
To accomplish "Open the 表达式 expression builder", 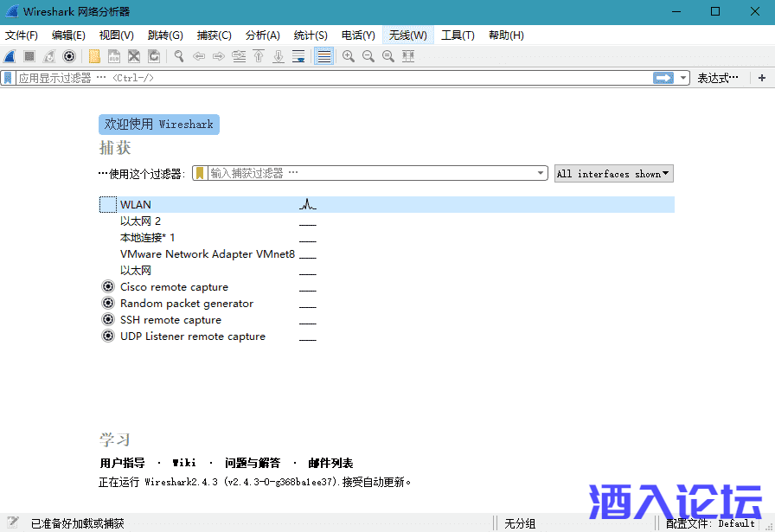I will point(718,78).
